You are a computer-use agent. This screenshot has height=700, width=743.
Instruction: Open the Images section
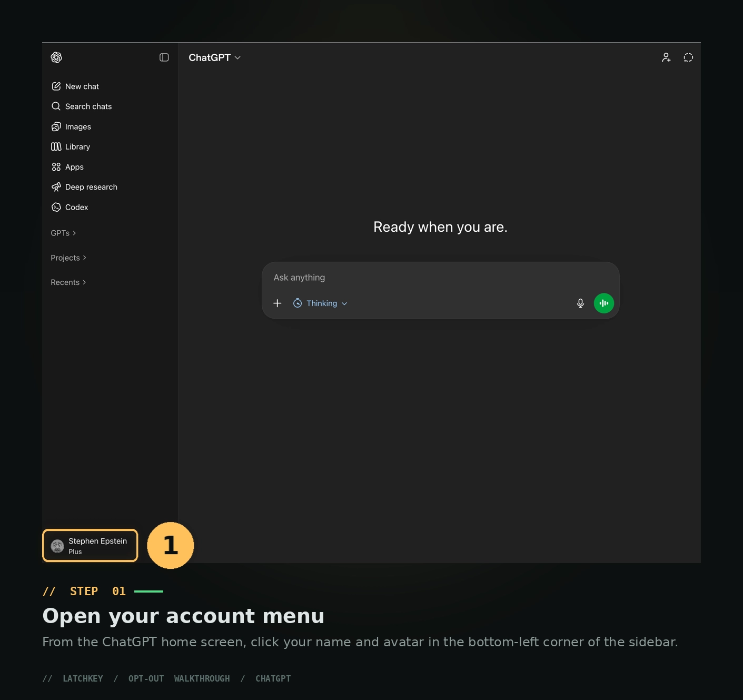pyautogui.click(x=77, y=126)
